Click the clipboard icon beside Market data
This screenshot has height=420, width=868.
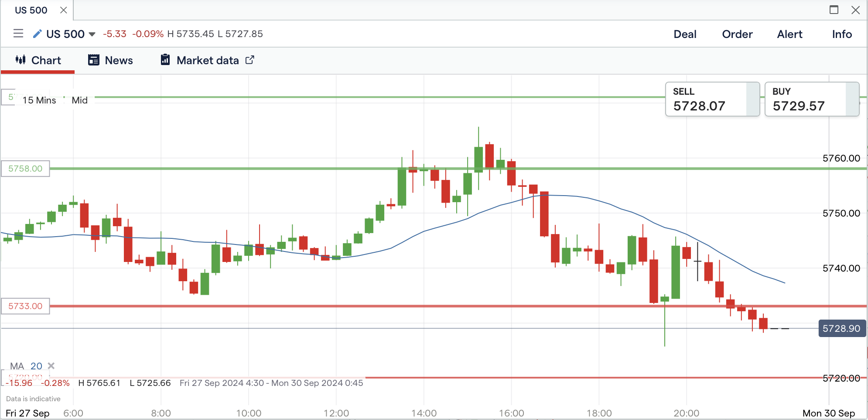coord(165,60)
